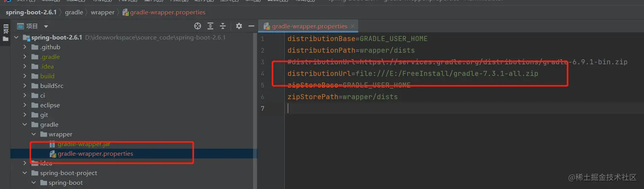The image size is (644, 189).
Task: Click the expand all icon in project panel
Action: (210, 26)
